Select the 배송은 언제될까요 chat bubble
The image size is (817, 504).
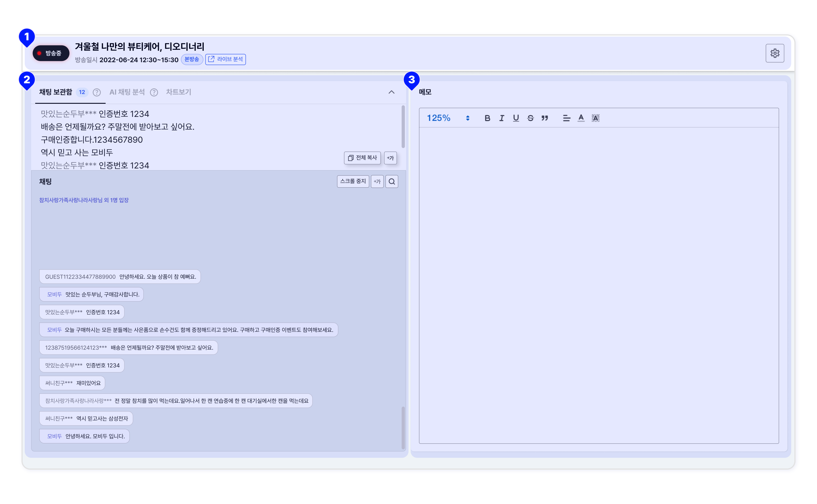tap(128, 348)
